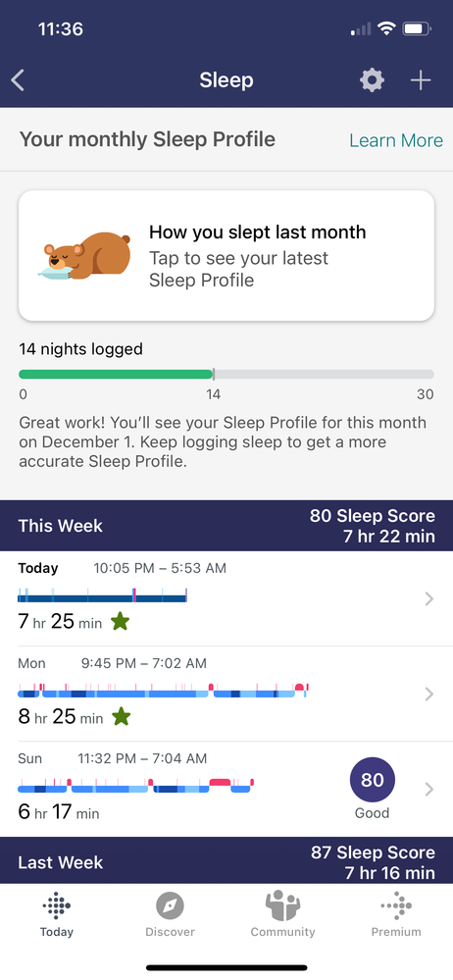This screenshot has height=980, width=453.
Task: Tap the green star on Today's sleep
Action: tap(120, 621)
